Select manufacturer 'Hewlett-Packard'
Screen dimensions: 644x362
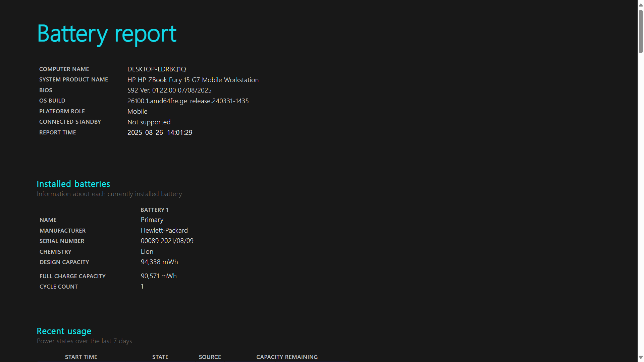[x=164, y=230]
